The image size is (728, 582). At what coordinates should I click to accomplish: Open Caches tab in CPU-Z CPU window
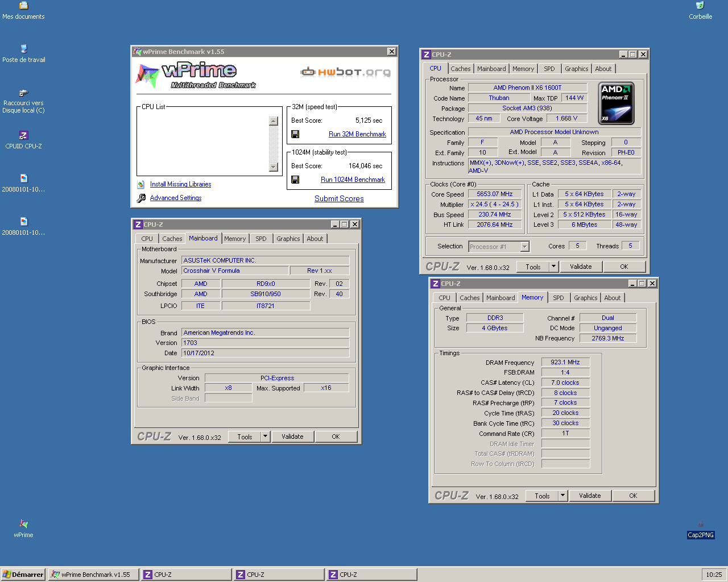click(x=461, y=69)
